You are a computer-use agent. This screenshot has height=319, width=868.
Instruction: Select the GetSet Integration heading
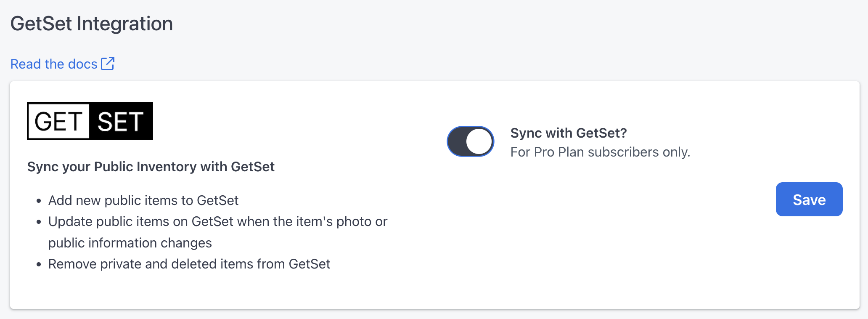pyautogui.click(x=91, y=24)
